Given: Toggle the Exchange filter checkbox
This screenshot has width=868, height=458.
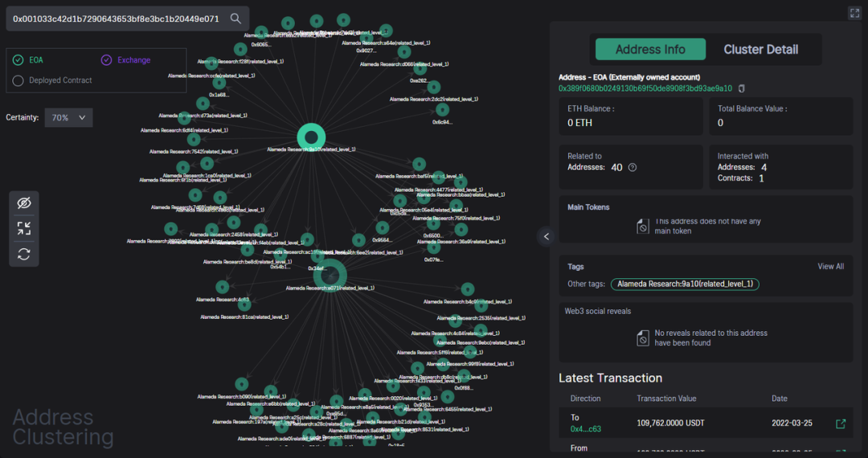Looking at the screenshot, I should [106, 59].
